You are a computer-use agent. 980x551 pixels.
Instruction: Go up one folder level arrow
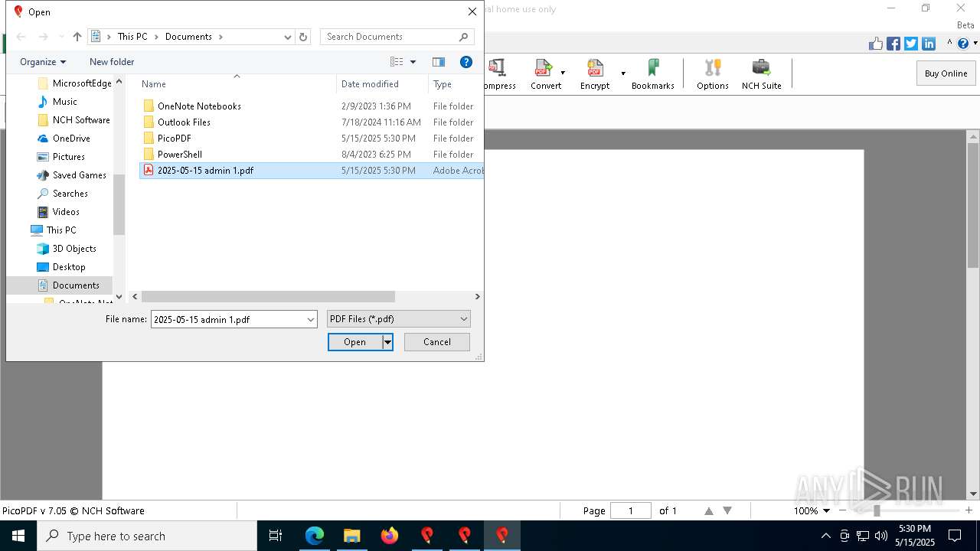[x=77, y=37]
